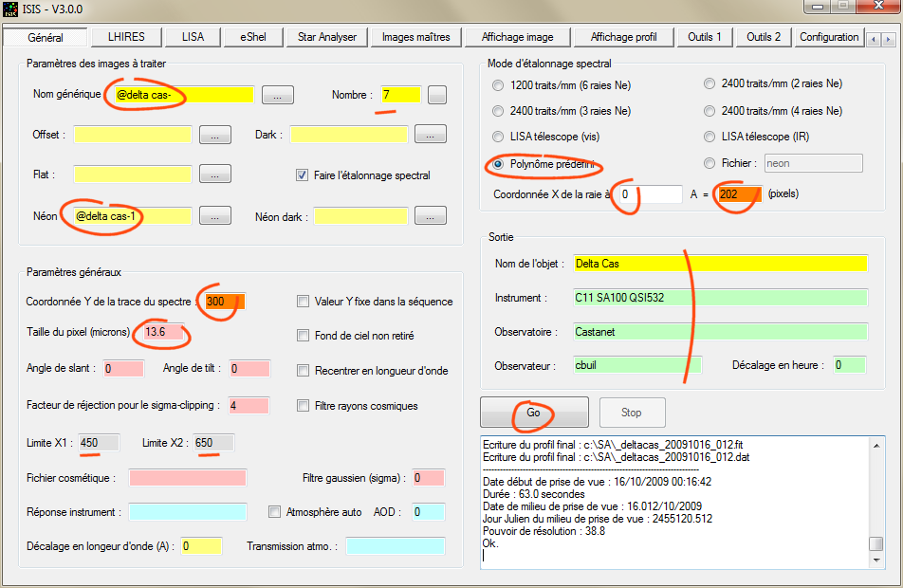Switch to the Star Analyser tab

(x=326, y=37)
